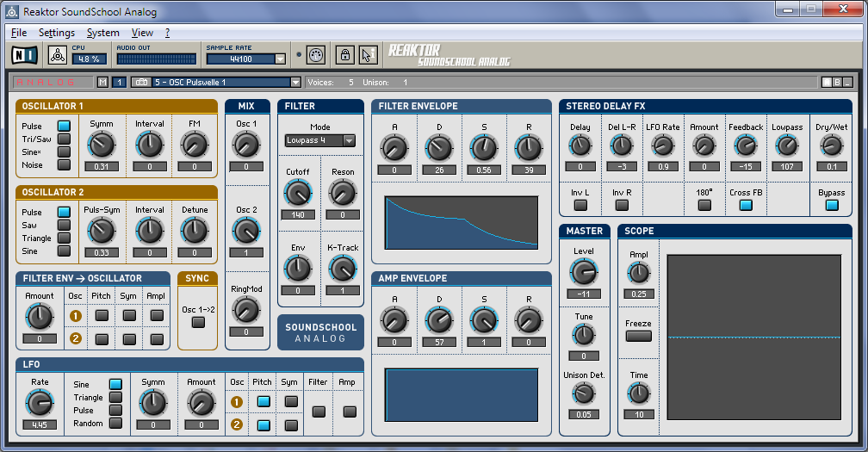Click the Native Instruments NI logo
Screen dimensions: 868x452
pos(25,55)
